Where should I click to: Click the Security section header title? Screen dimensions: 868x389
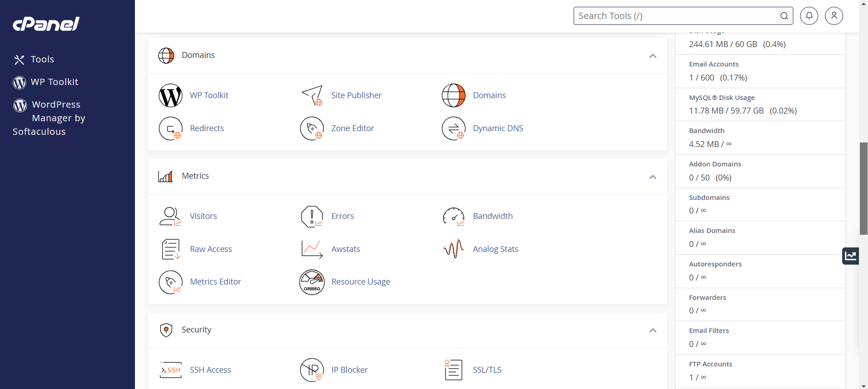tap(197, 330)
